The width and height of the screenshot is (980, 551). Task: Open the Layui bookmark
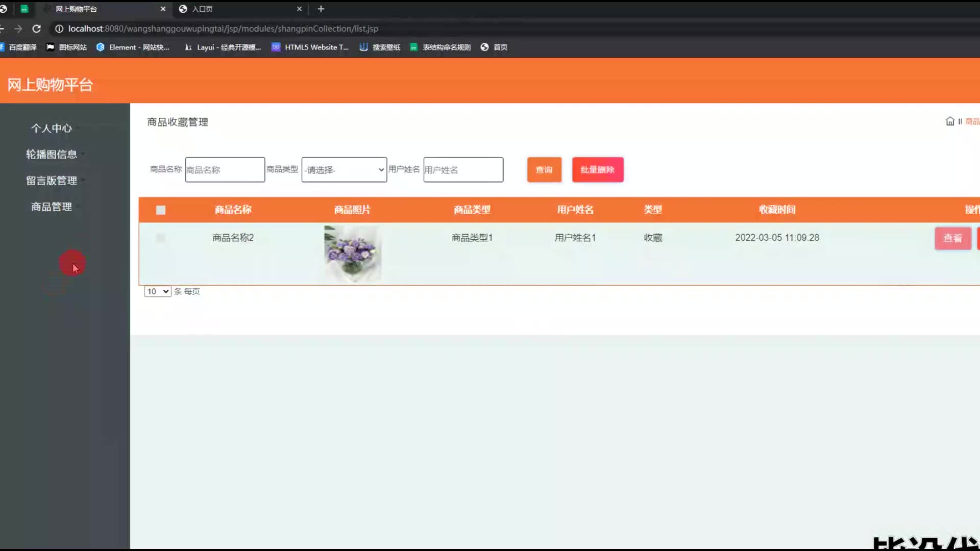[223, 47]
